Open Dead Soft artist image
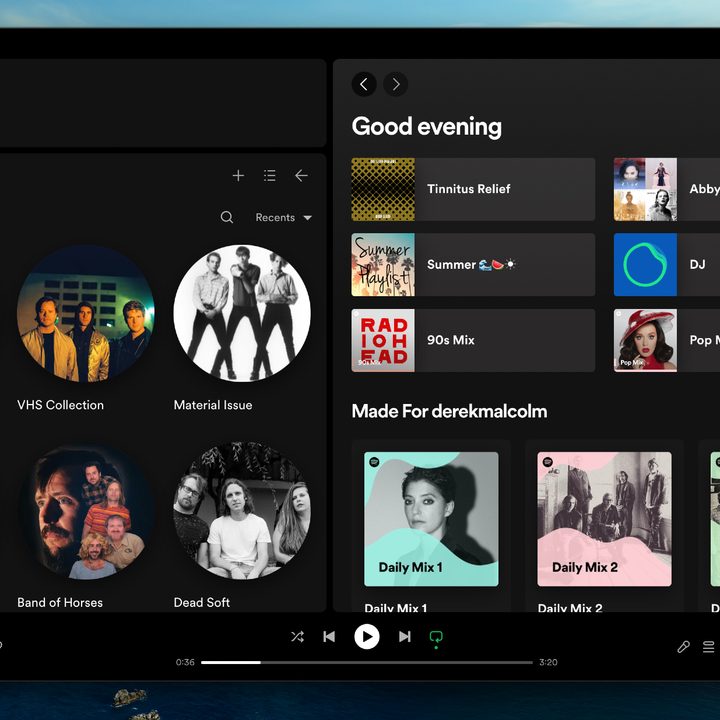 click(242, 511)
